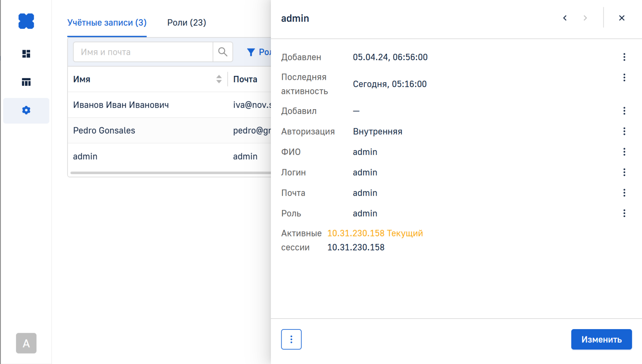Open the three-dot menu for Роль row
This screenshot has width=642, height=364.
coord(624,213)
